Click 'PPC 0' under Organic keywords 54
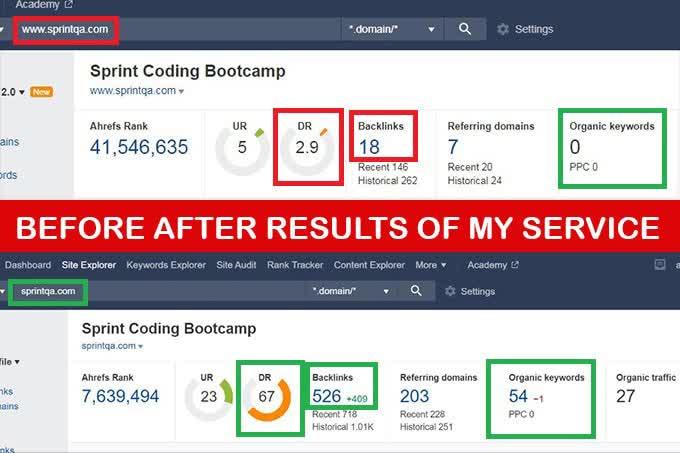This screenshot has width=680, height=453. (x=521, y=414)
